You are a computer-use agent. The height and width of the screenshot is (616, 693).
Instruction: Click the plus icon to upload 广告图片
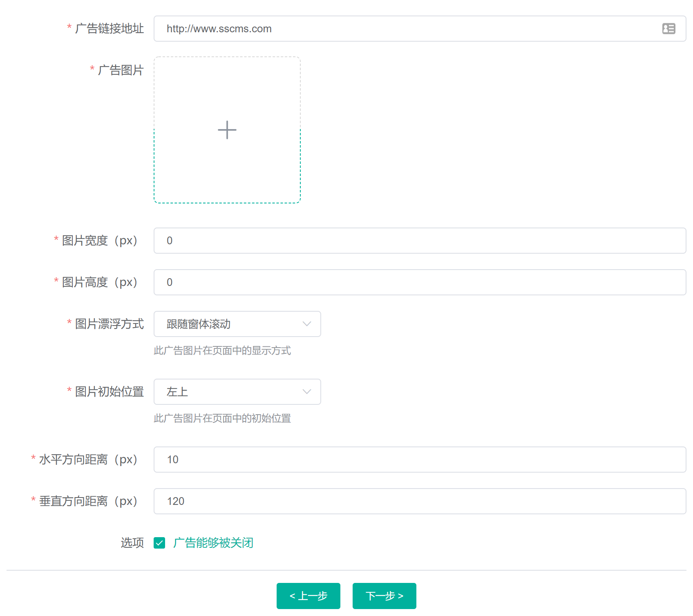pyautogui.click(x=227, y=130)
